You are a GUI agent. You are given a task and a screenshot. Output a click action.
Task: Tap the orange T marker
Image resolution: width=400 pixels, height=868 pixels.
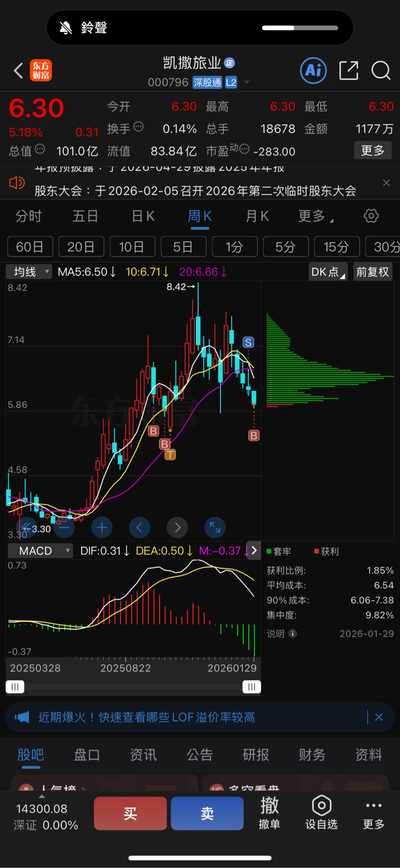click(x=170, y=455)
